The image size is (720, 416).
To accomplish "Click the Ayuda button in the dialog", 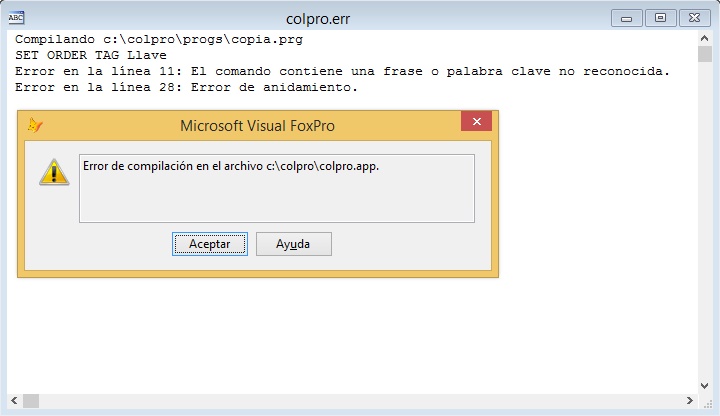I will [x=293, y=244].
